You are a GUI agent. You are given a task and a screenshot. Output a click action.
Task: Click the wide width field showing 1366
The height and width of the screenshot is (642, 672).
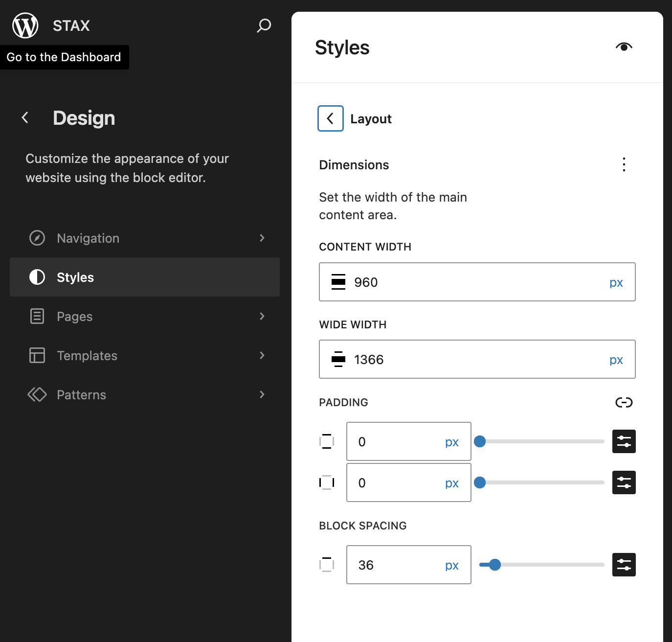pyautogui.click(x=477, y=359)
